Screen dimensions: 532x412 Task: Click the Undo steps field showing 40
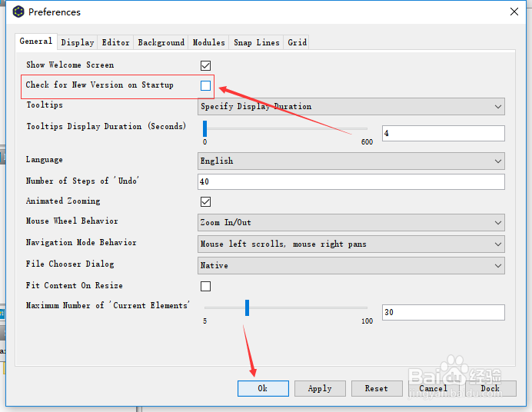click(x=351, y=181)
